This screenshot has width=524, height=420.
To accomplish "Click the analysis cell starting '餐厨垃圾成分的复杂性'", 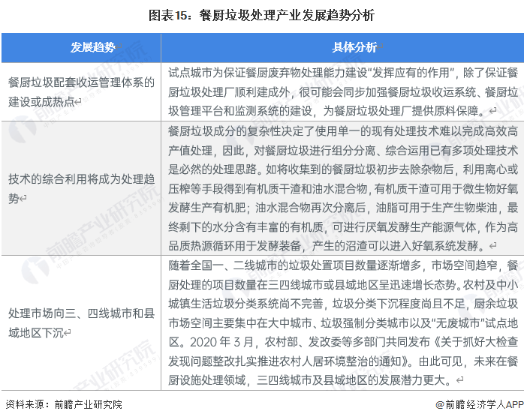I will pyautogui.click(x=342, y=188).
